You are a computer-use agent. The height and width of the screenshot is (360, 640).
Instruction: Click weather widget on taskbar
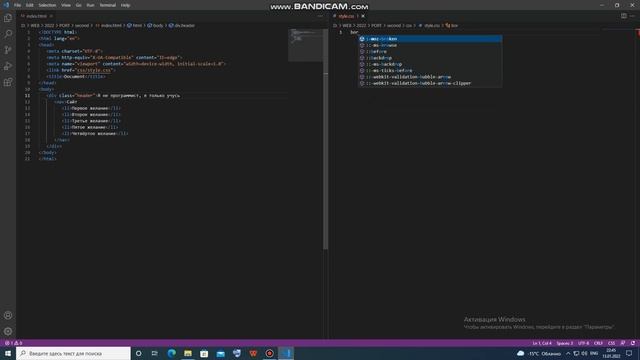[539, 353]
